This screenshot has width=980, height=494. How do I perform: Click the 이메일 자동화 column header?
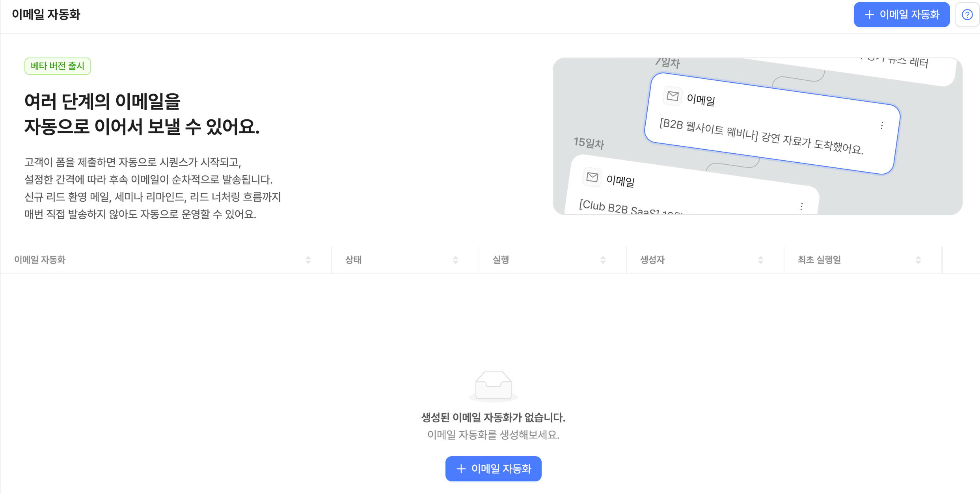(x=40, y=260)
